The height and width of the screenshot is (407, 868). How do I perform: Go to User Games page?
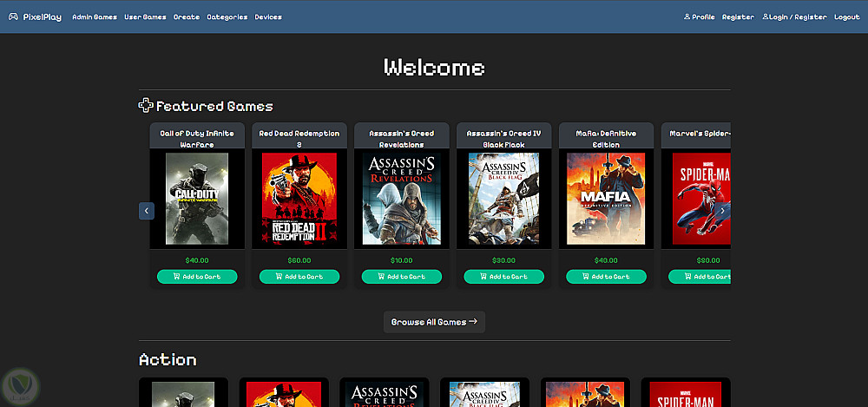pos(145,17)
